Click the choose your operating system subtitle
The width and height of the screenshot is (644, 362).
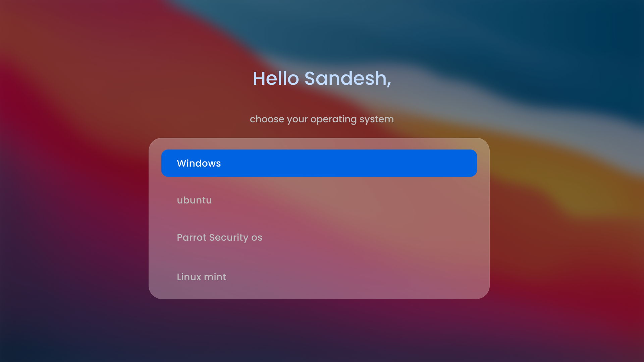tap(322, 119)
